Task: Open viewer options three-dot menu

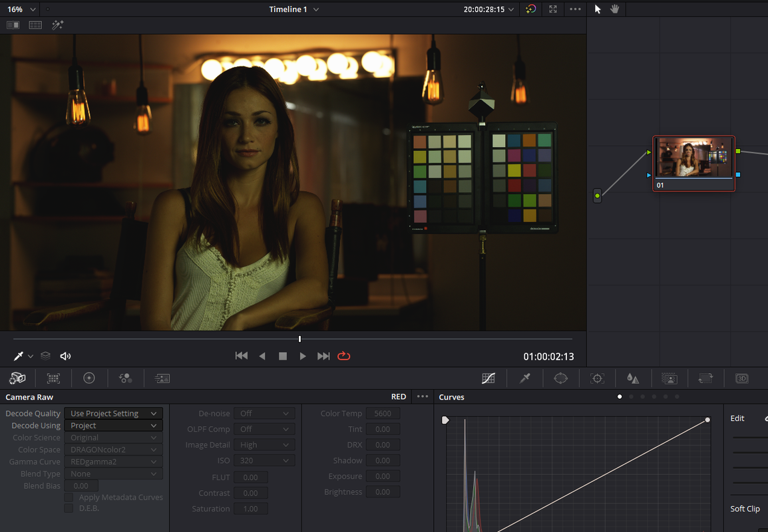Action: (576, 9)
